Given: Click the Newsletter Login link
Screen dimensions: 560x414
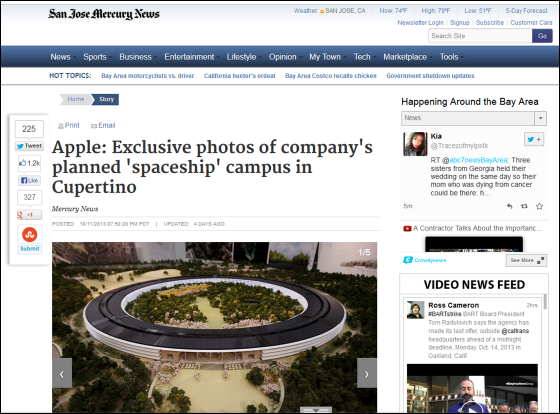Looking at the screenshot, I should [421, 23].
